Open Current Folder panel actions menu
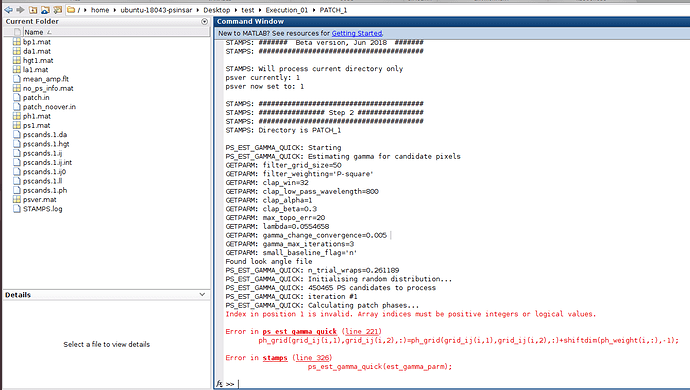Viewport: 690px width, 390px height. tap(204, 21)
